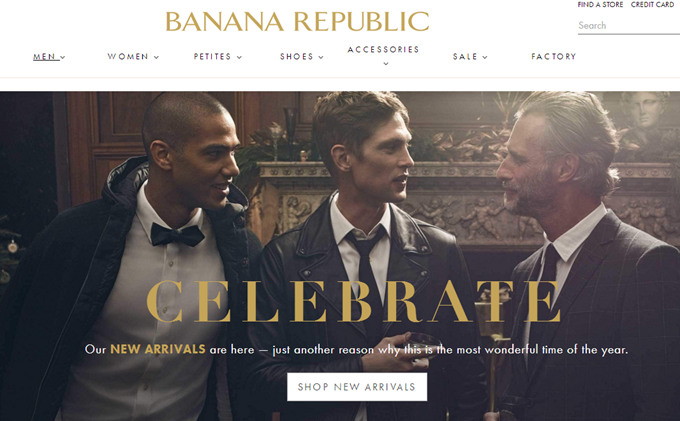This screenshot has width=680, height=421.
Task: Open the Credit Card link
Action: click(652, 5)
